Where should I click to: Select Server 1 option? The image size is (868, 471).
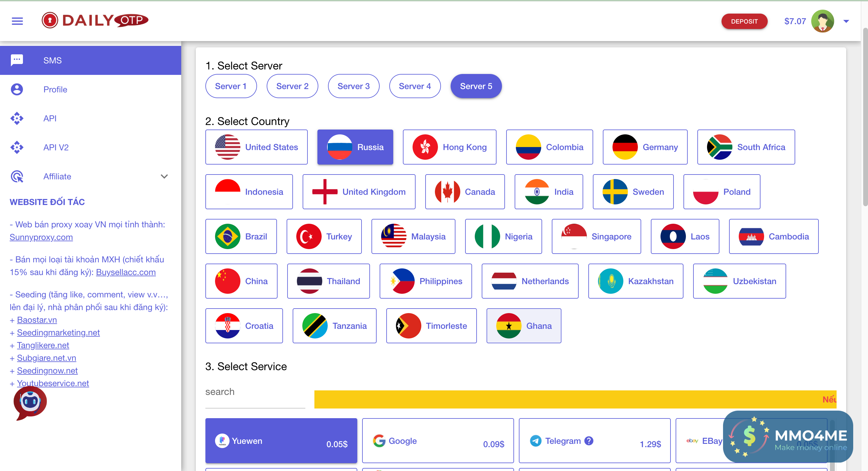(x=231, y=86)
